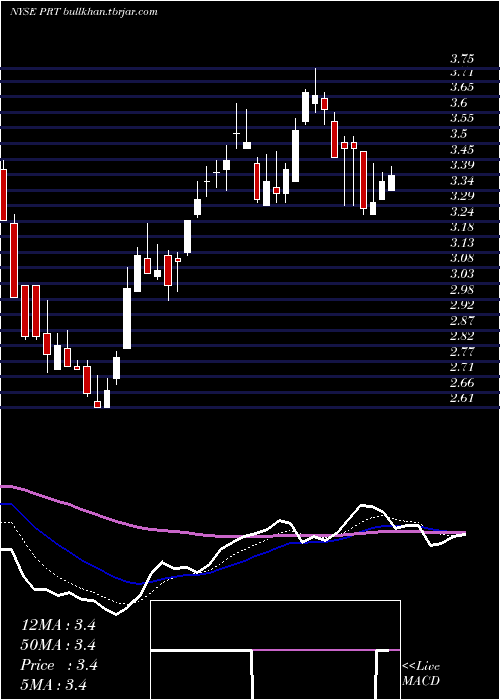
Task: Click the 2.77 price axis label
Action: tap(462, 352)
